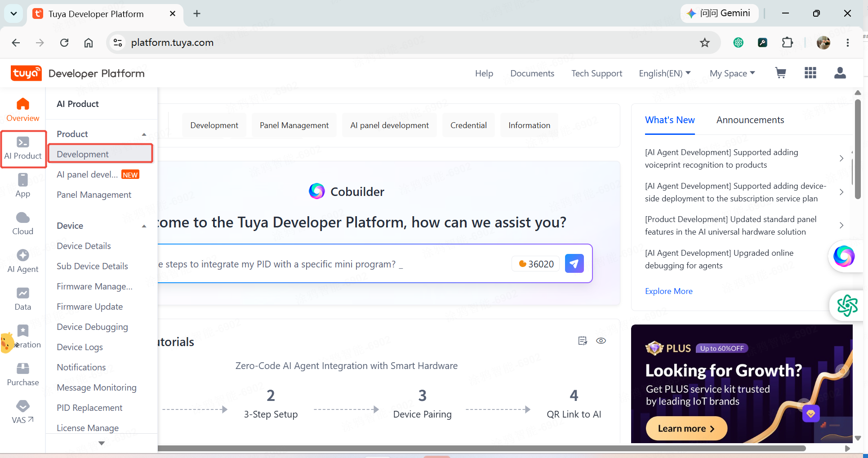Open Firmware Update menu item

(x=89, y=307)
